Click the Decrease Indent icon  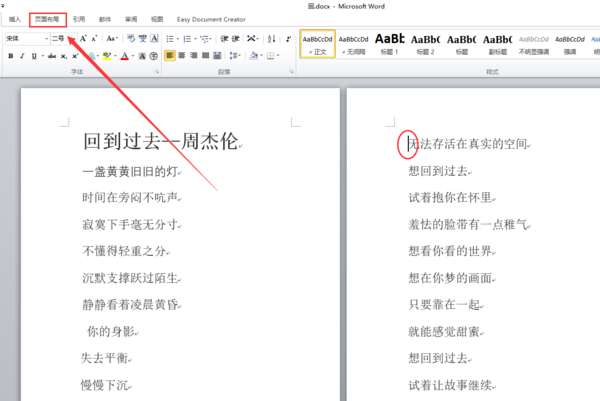pos(224,39)
